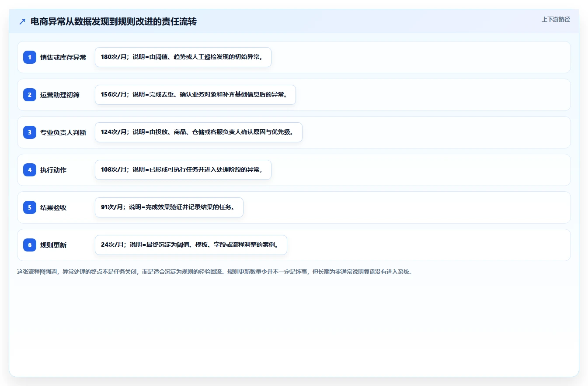Select the 结果验收 step label

tap(53, 208)
